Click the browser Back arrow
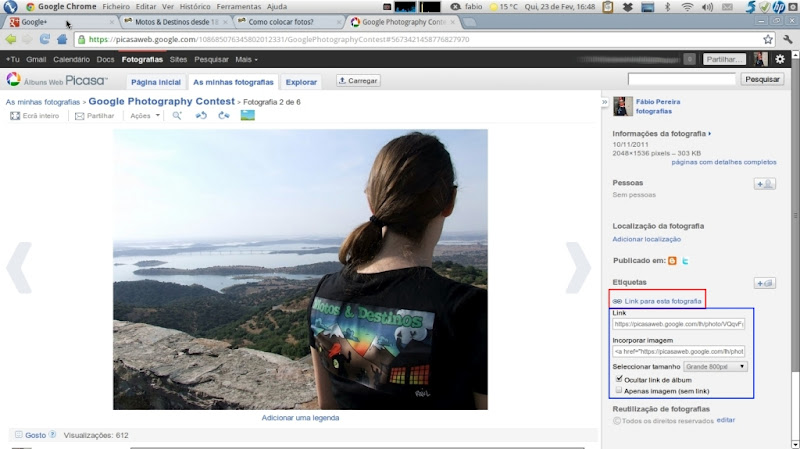Viewport: 800px width, 449px height. coord(11,39)
